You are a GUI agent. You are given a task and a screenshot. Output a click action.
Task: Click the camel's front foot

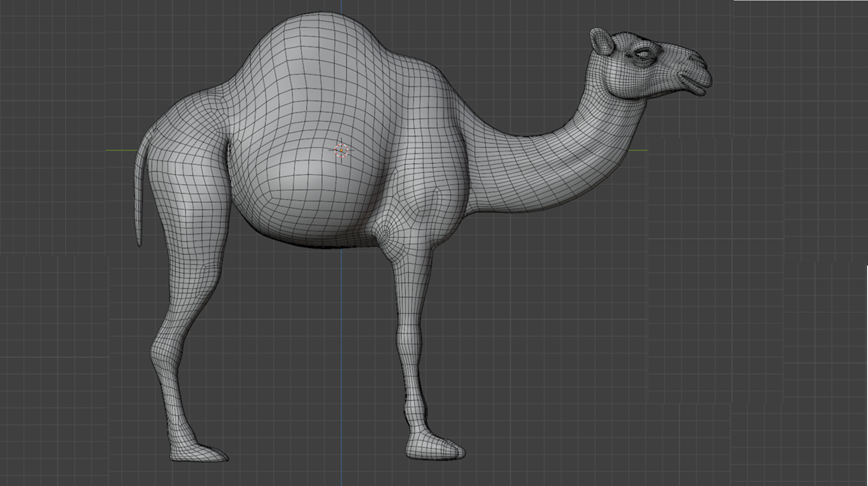pos(435,446)
